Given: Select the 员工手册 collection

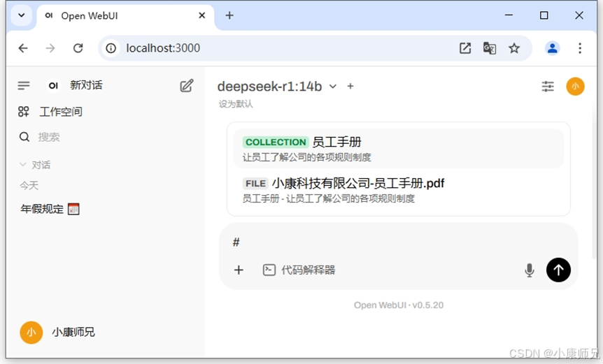Looking at the screenshot, I should pos(399,148).
